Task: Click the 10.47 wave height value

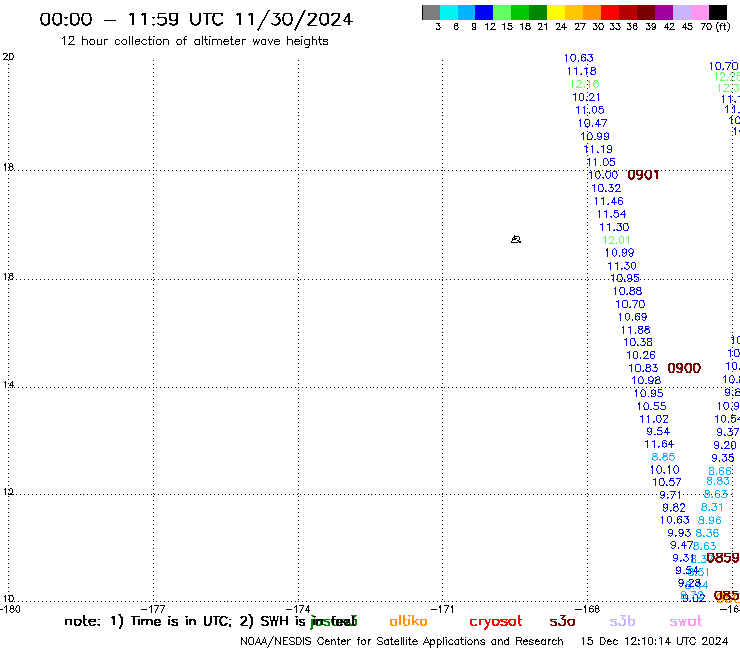Action: click(x=592, y=123)
